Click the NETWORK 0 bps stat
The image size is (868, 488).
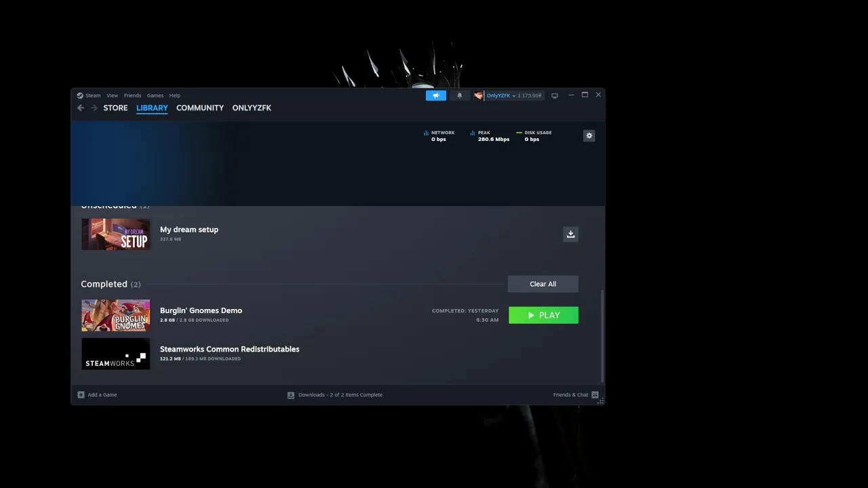(x=439, y=136)
